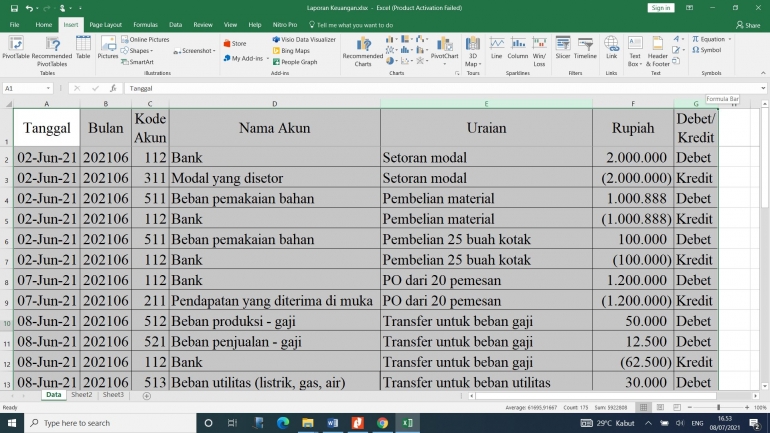770x433 pixels.
Task: Expand the formula bar
Action: coord(763,88)
